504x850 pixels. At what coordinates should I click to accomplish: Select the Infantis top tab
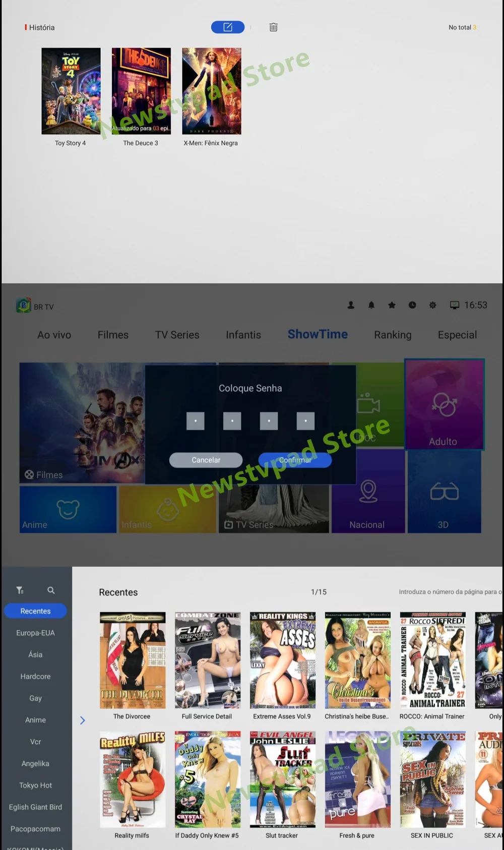[x=243, y=335]
